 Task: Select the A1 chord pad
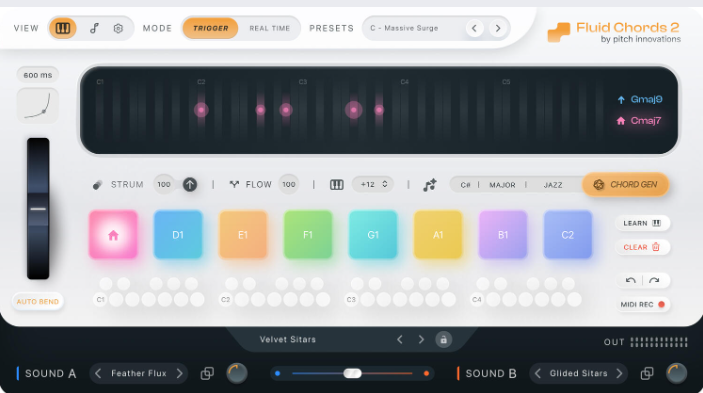point(438,234)
